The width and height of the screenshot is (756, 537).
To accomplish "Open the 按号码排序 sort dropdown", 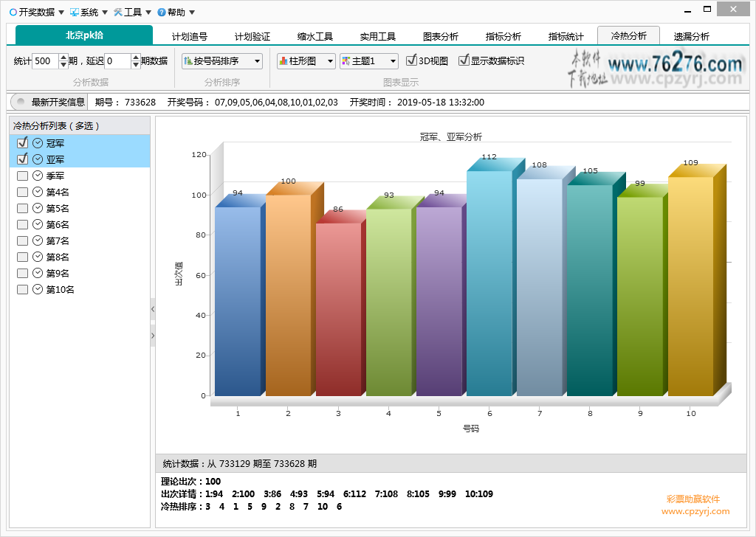I will click(222, 61).
